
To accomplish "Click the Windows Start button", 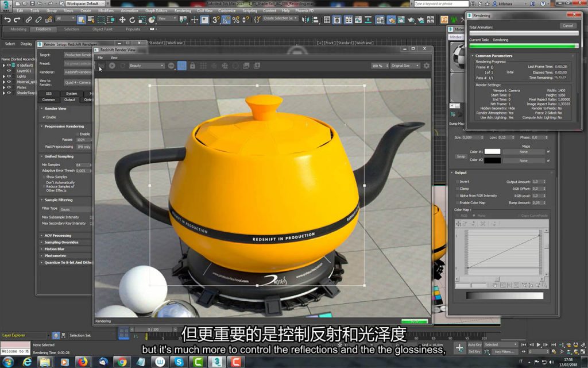I will click(7, 362).
